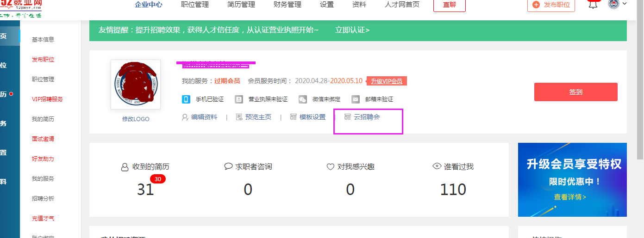Go to 人才网首页

pyautogui.click(x=402, y=5)
